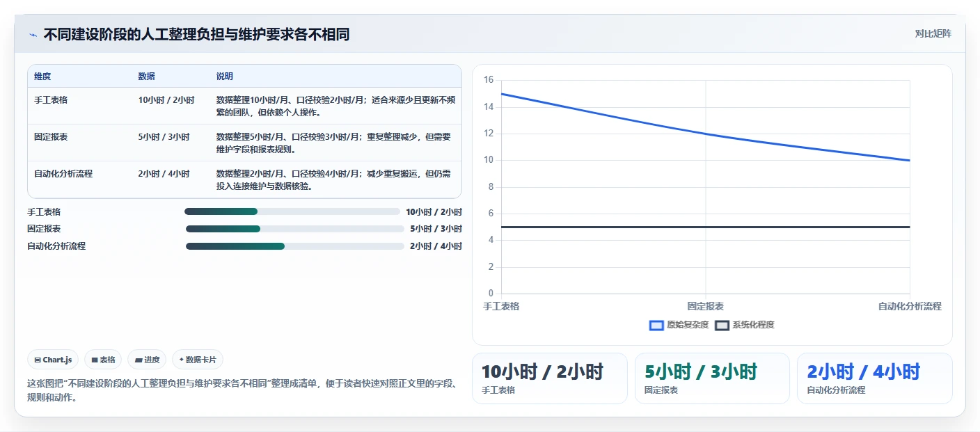Viewport: 980px width, 432px height.
Task: Click the 自动化分析流程 progress bar
Action: coord(294,246)
